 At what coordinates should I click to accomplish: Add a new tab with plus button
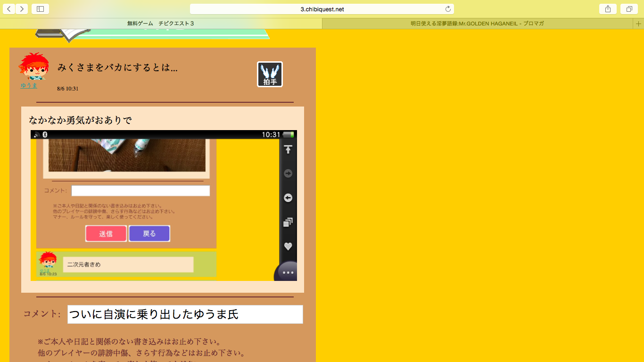point(639,23)
